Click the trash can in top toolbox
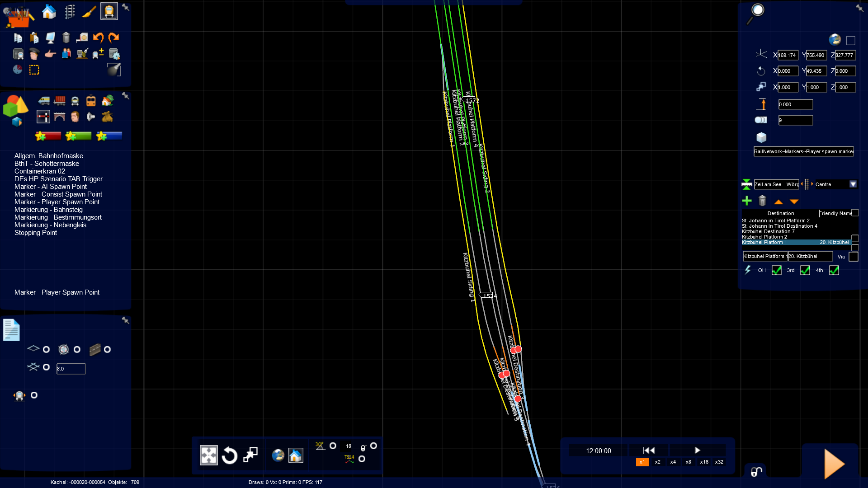Image resolution: width=868 pixels, height=488 pixels. click(66, 38)
